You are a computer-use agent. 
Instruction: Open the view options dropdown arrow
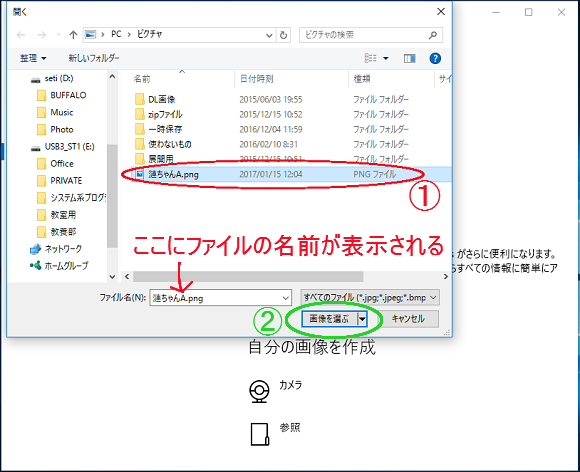[x=385, y=58]
